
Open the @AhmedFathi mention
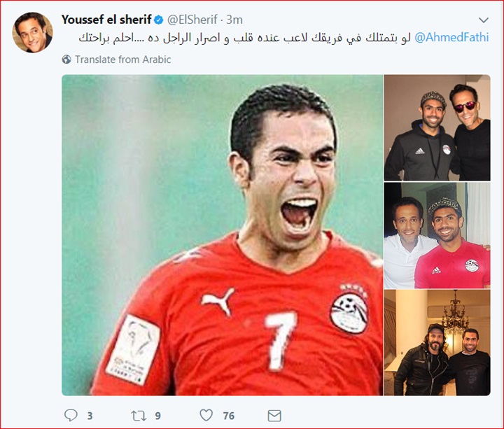click(451, 37)
